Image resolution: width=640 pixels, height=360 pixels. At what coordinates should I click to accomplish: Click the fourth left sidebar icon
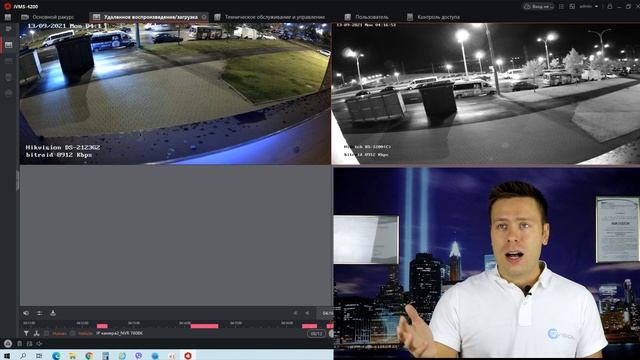9,77
